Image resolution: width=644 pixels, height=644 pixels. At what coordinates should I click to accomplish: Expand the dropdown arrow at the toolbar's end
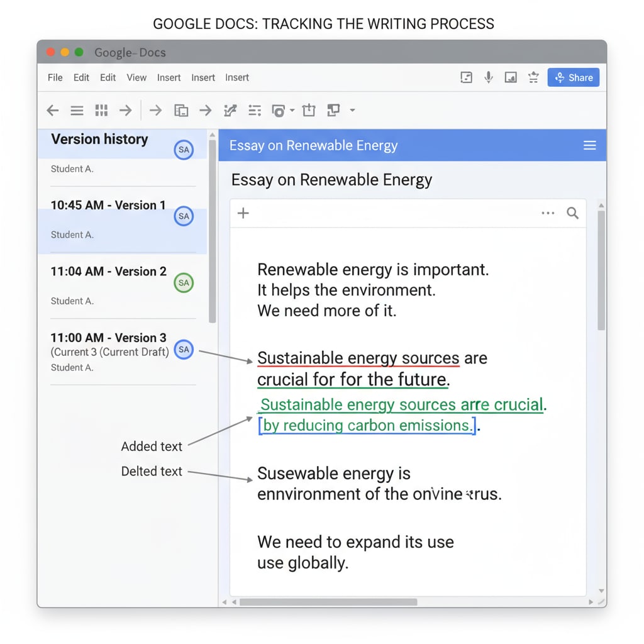(352, 111)
